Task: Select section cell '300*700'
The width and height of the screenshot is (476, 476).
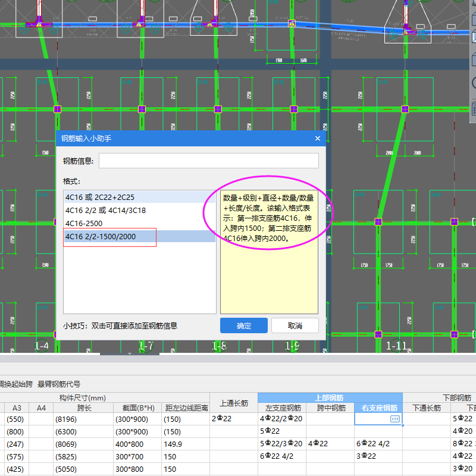Action: [137, 456]
